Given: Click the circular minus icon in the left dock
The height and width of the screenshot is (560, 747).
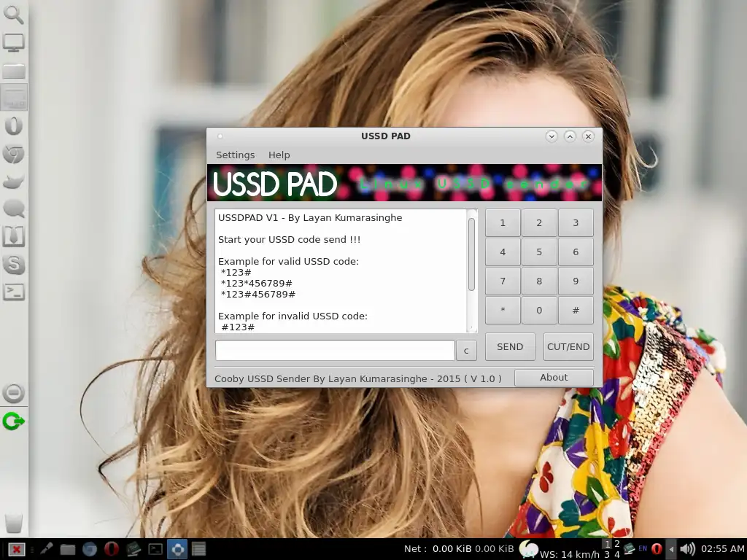Looking at the screenshot, I should click(13, 393).
